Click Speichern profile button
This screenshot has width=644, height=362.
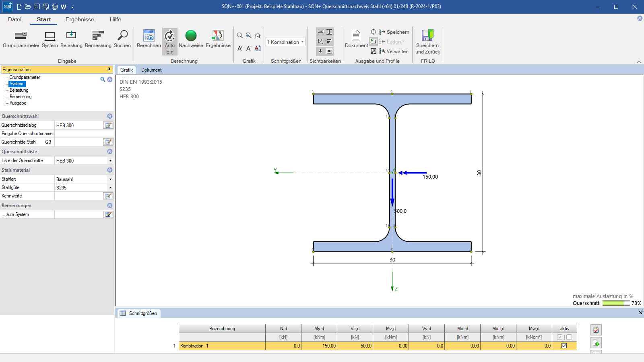point(394,32)
